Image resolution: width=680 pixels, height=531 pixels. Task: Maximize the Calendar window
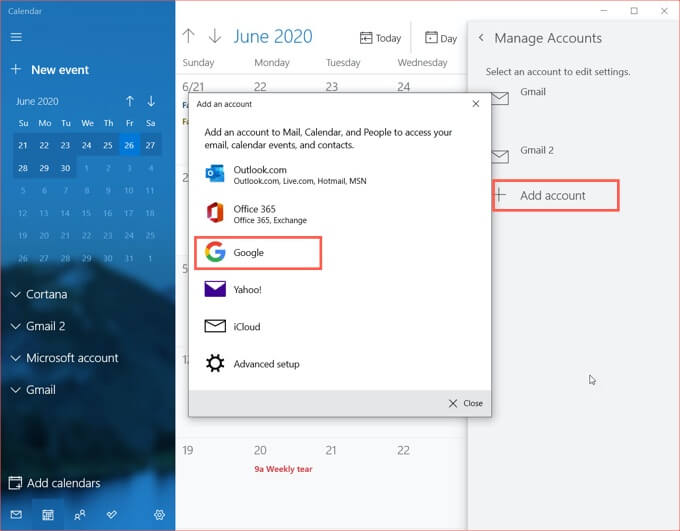pyautogui.click(x=634, y=10)
